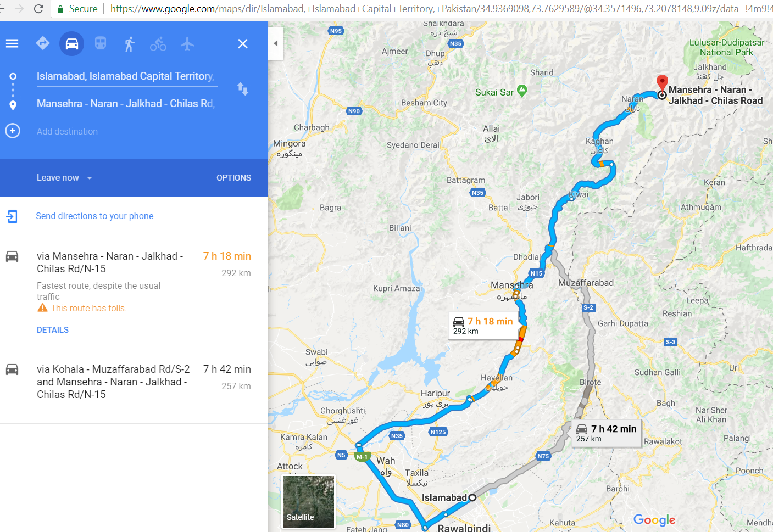Show DETAILS for fastest route
The height and width of the screenshot is (532, 773).
tap(53, 330)
